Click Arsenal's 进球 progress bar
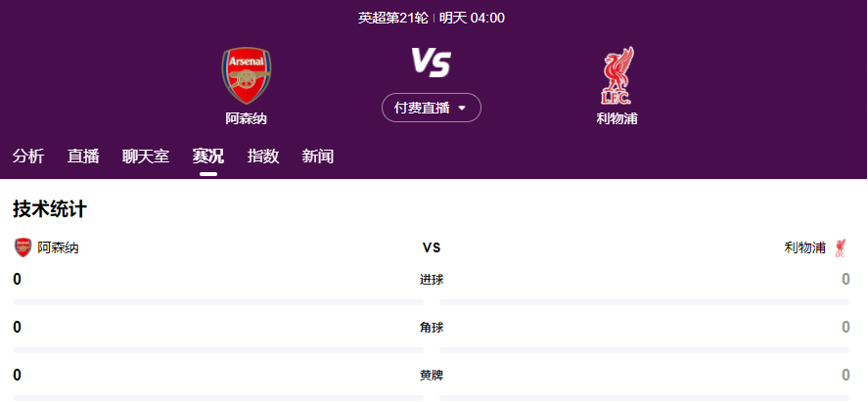The image size is (868, 402). point(217,301)
